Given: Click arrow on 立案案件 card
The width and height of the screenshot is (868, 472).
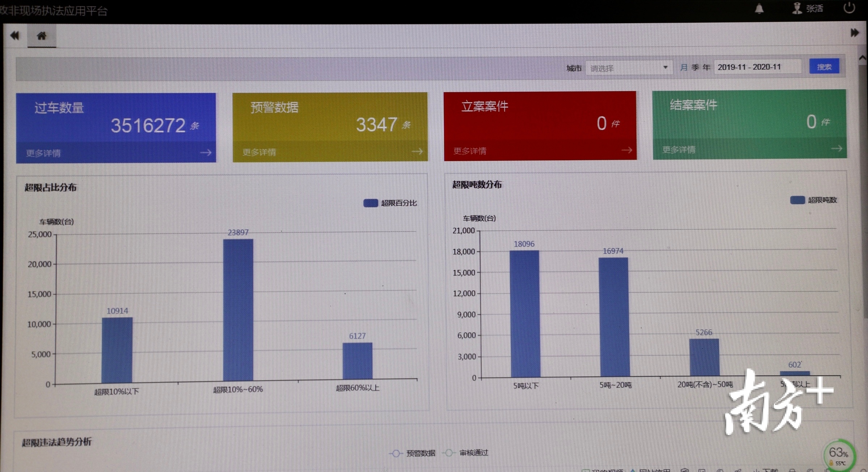Looking at the screenshot, I should tap(627, 150).
